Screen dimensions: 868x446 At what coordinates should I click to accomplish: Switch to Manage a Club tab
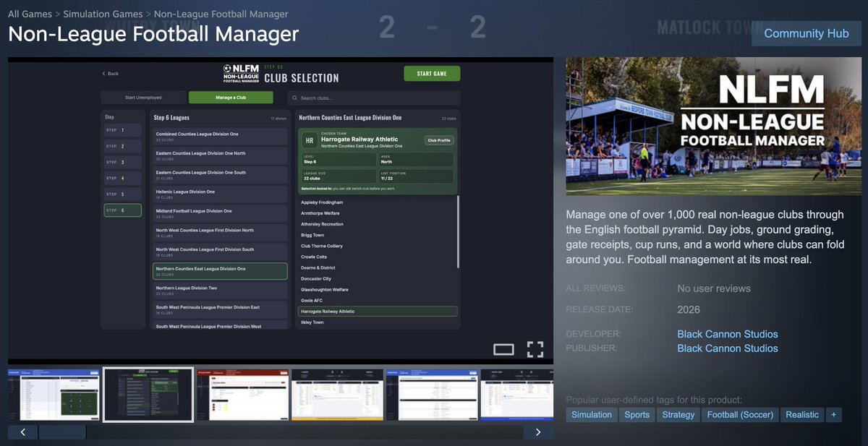pyautogui.click(x=231, y=98)
